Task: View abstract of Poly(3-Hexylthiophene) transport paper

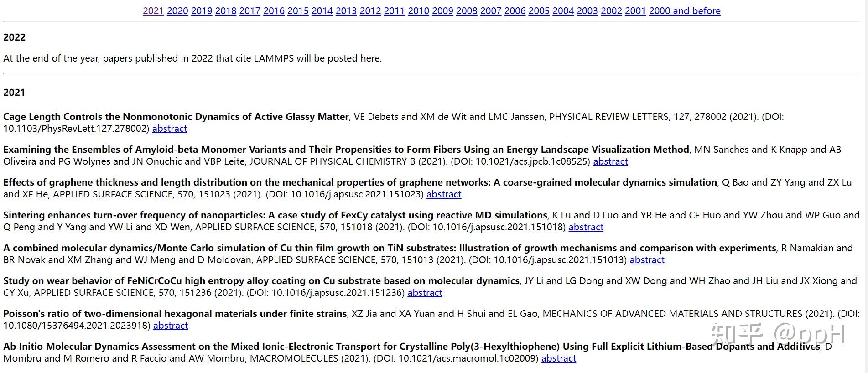Action: (559, 358)
